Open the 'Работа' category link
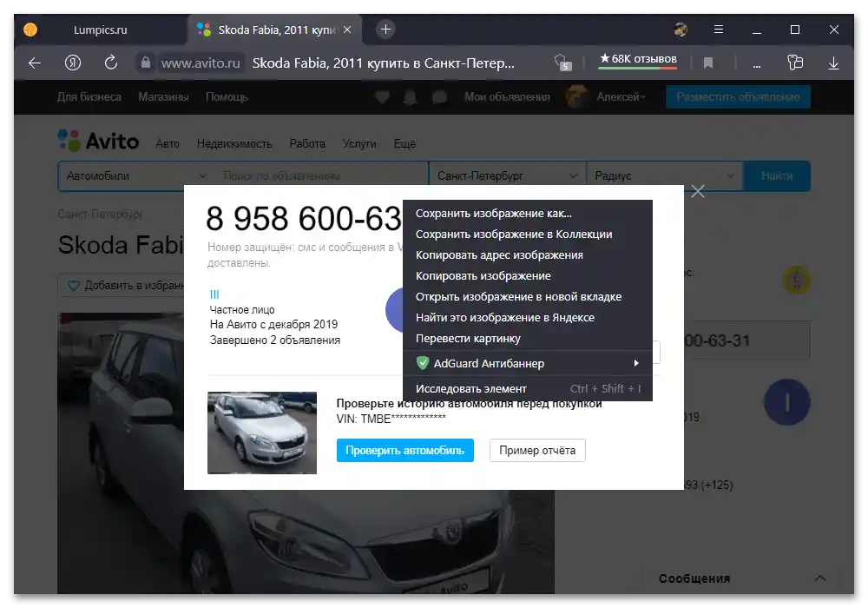Image resolution: width=868 pixels, height=608 pixels. (307, 144)
